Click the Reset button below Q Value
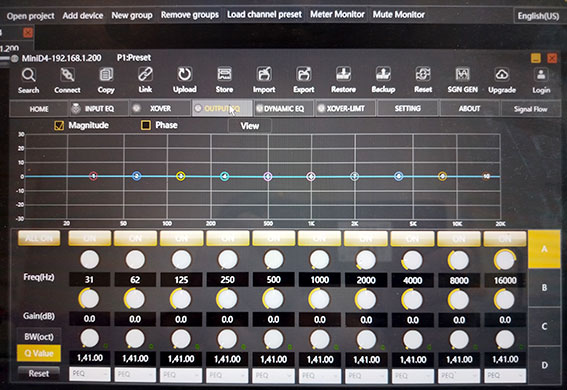The width and height of the screenshot is (567, 390). (39, 373)
